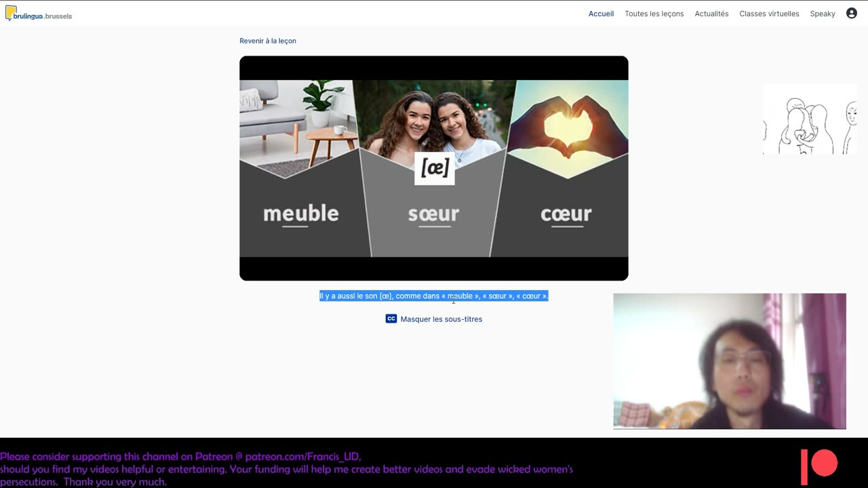Image resolution: width=868 pixels, height=488 pixels.
Task: Click the Patreon logo icon
Action: tap(819, 466)
